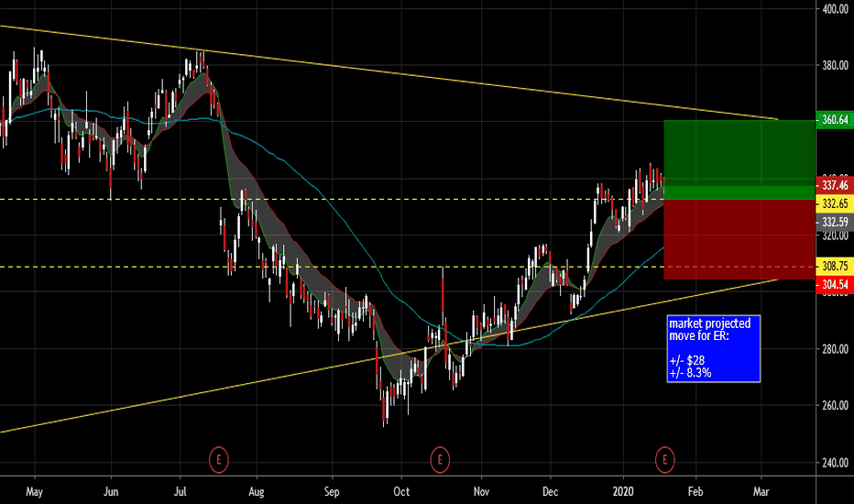The height and width of the screenshot is (504, 854).
Task: Click the earnings marker near October
Action: tap(440, 460)
